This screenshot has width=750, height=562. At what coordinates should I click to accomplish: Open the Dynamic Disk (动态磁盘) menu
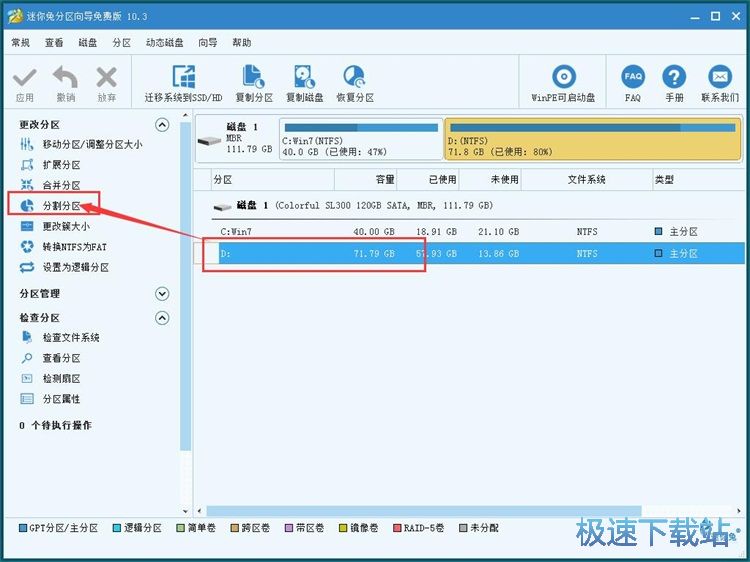pyautogui.click(x=165, y=43)
